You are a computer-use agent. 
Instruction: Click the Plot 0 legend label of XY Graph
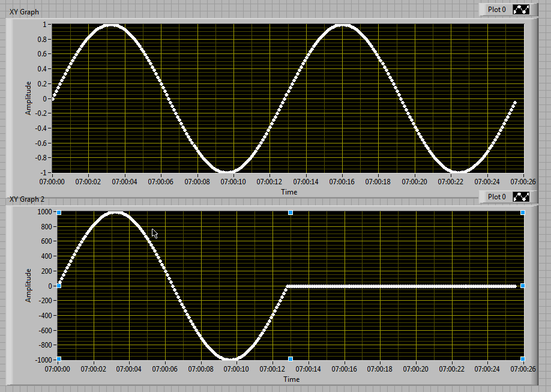(496, 10)
